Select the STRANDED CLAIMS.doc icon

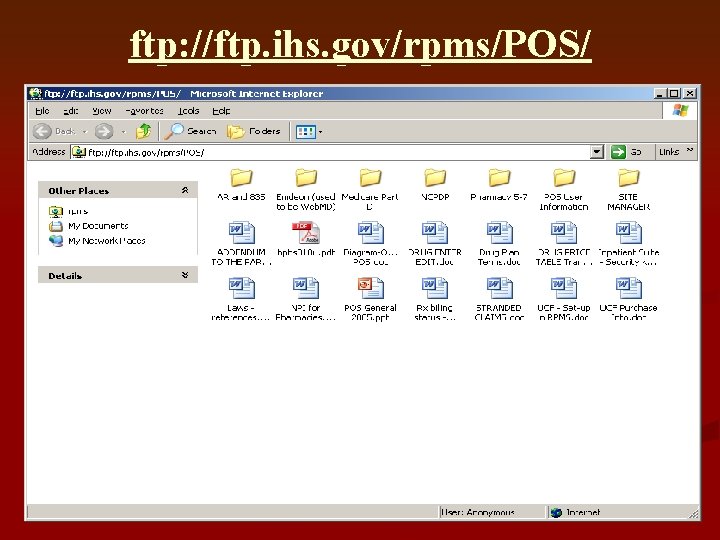(x=499, y=288)
